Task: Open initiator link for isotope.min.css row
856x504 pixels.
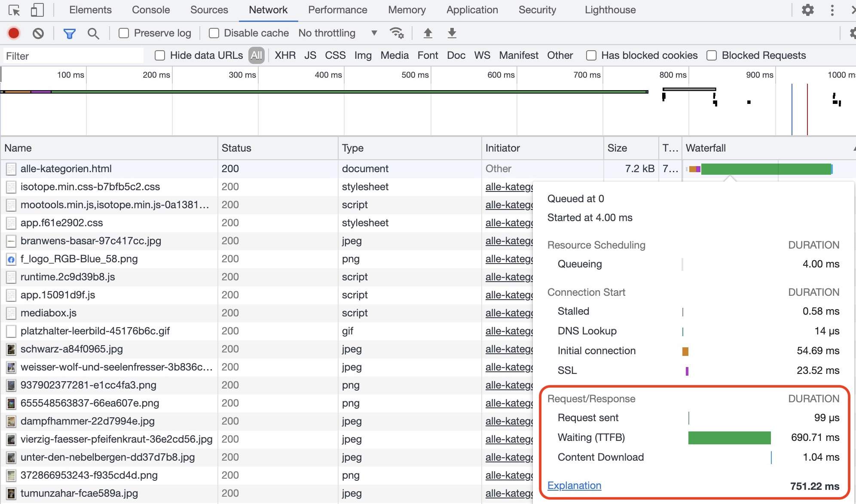Action: (x=509, y=187)
